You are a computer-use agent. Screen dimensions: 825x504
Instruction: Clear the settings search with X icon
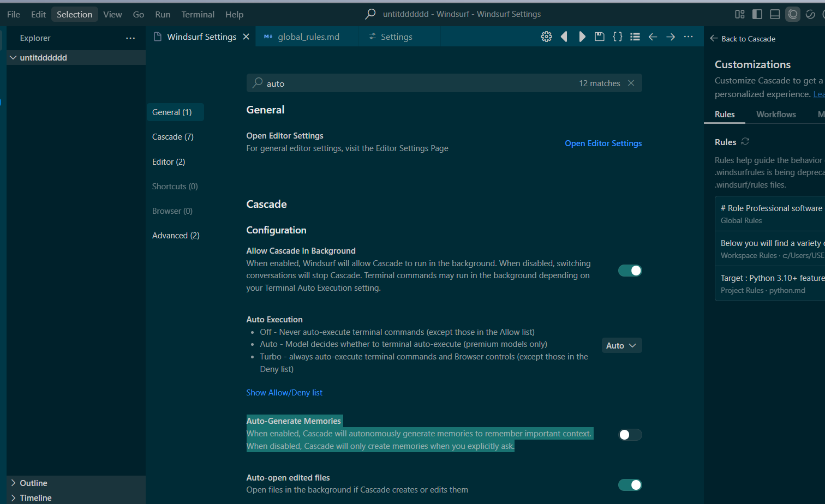tap(631, 83)
